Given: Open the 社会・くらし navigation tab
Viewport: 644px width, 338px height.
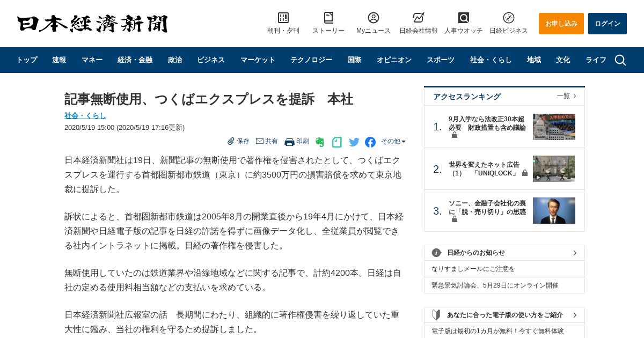Looking at the screenshot, I should pos(491,60).
